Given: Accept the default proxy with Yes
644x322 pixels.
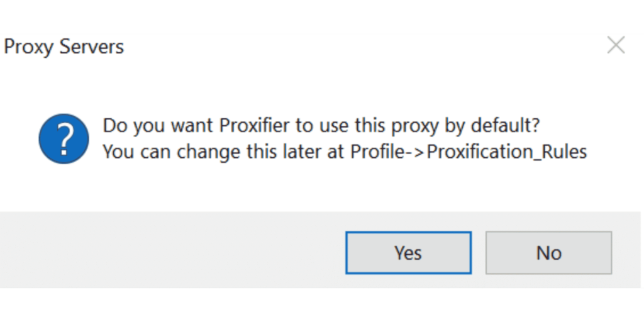Looking at the screenshot, I should click(408, 253).
